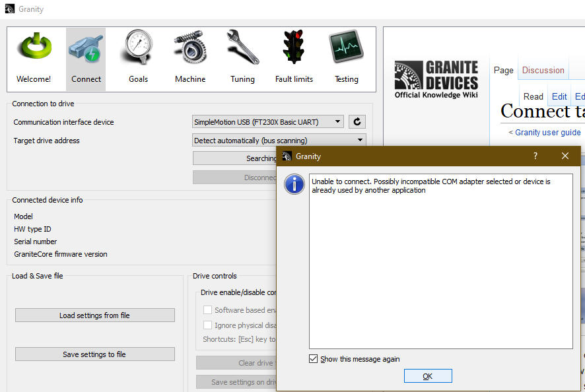Image resolution: width=585 pixels, height=392 pixels.
Task: Click the Granite Devices wiki logo
Action: click(x=436, y=79)
